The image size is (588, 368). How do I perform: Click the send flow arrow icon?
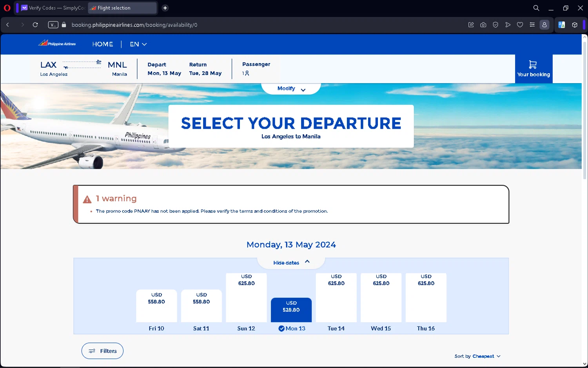[x=508, y=25]
